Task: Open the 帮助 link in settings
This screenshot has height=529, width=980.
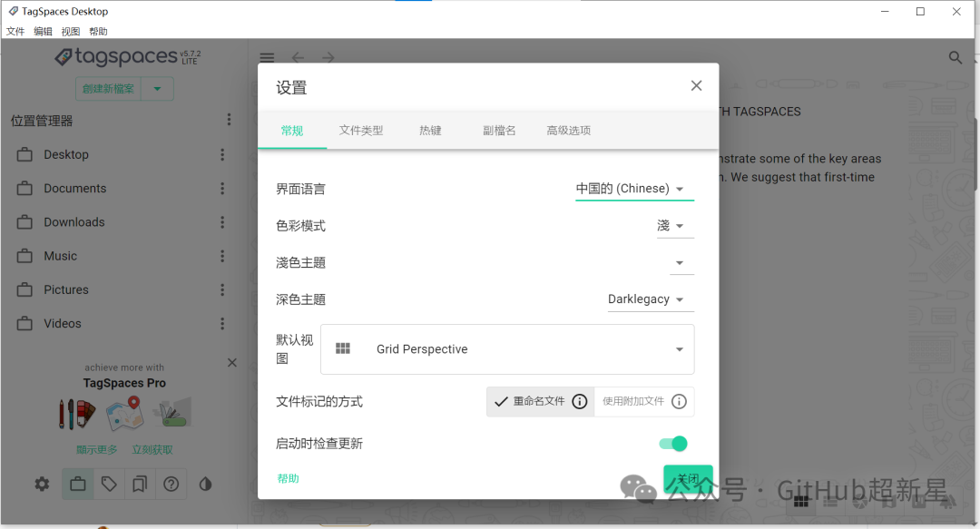Action: (289, 478)
